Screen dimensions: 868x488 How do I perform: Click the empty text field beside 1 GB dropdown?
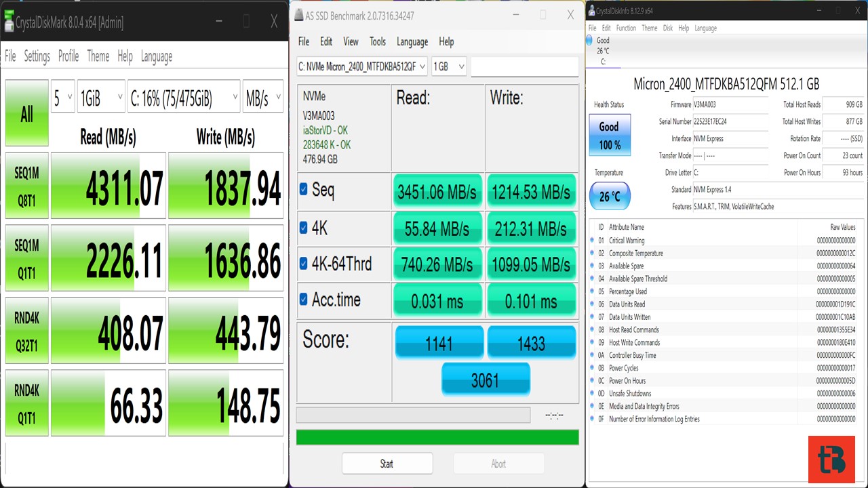[524, 66]
